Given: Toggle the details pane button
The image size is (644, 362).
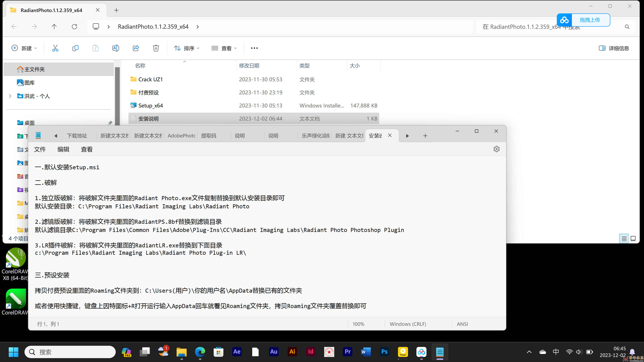Looking at the screenshot, I should coord(614,48).
